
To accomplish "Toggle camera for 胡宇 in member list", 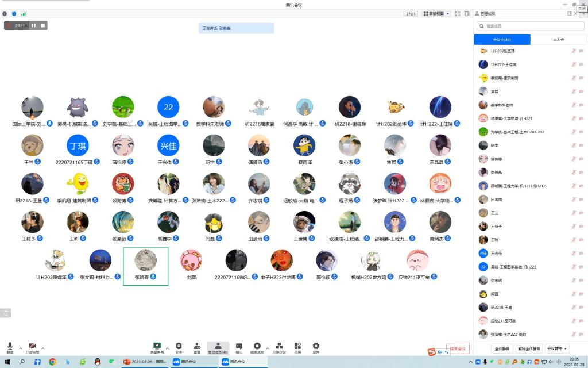I will (581, 145).
